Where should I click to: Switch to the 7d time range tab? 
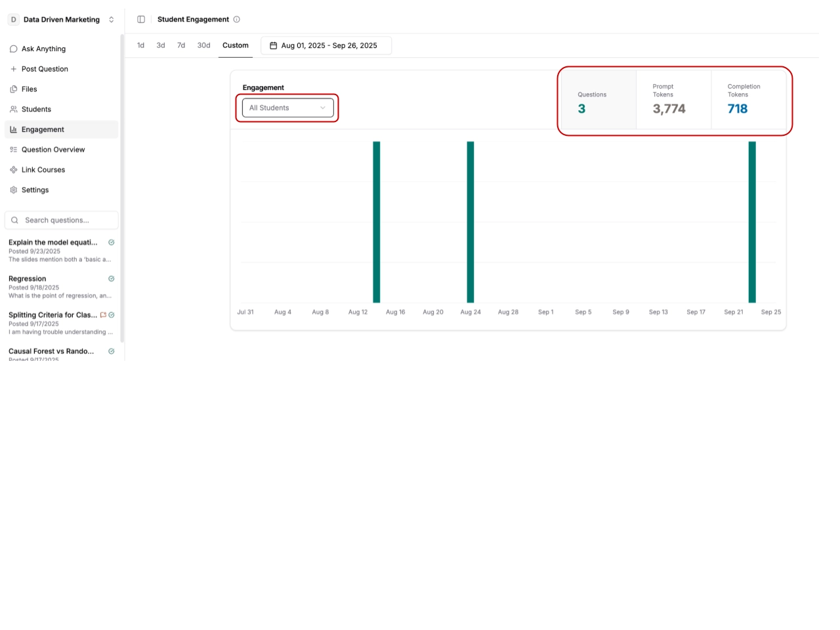pyautogui.click(x=181, y=46)
